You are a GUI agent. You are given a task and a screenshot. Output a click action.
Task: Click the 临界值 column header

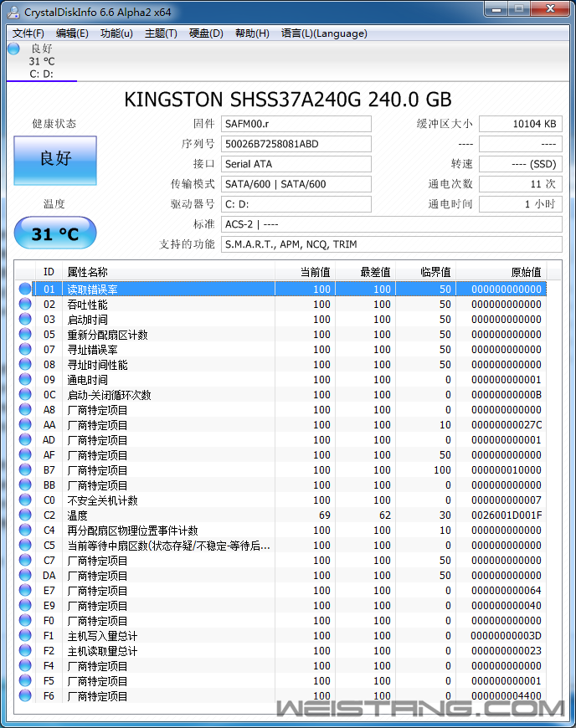426,272
